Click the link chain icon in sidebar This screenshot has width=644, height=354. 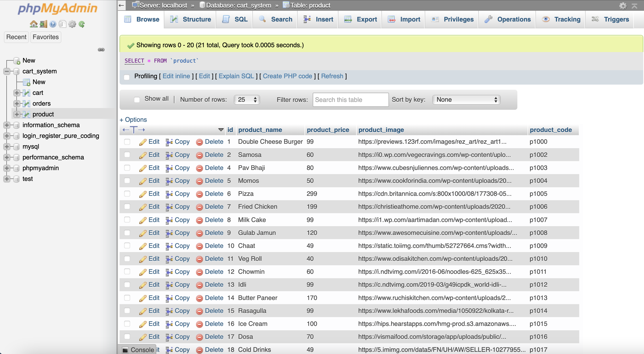101,49
